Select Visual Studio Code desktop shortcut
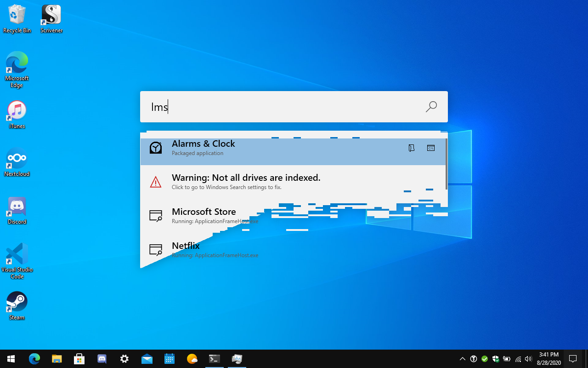 (x=17, y=261)
